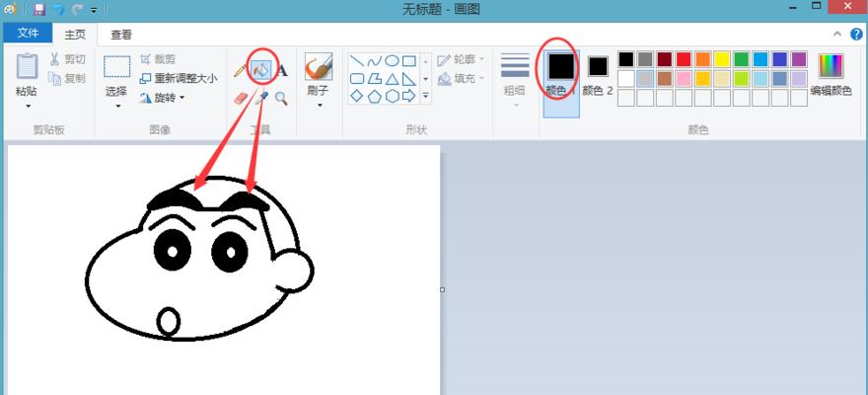
Task: Click the Save icon in title bar
Action: [38, 9]
